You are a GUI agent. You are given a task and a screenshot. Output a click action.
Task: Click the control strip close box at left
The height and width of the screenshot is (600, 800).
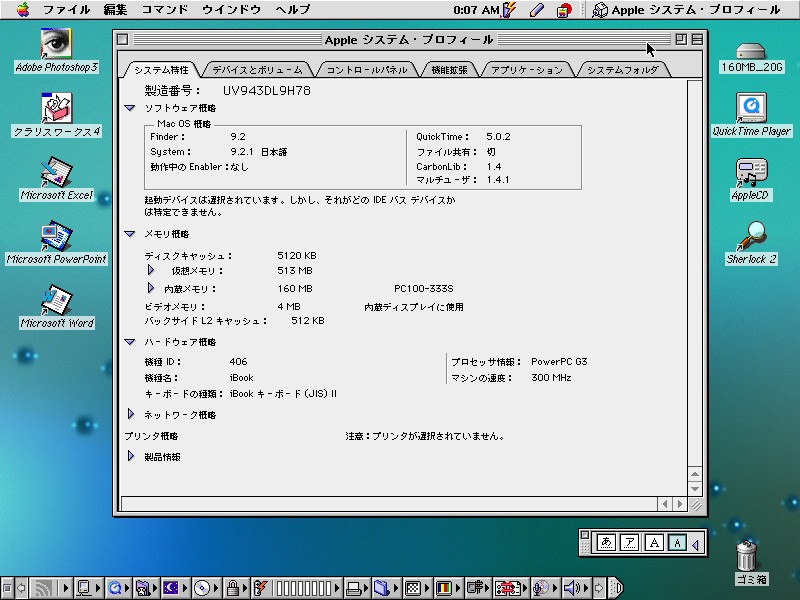tap(7, 588)
